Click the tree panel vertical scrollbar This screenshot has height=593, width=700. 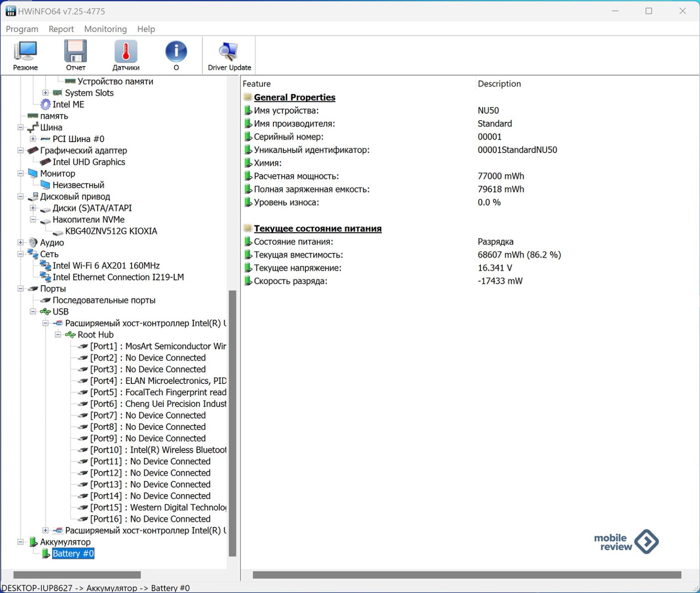pyautogui.click(x=232, y=423)
